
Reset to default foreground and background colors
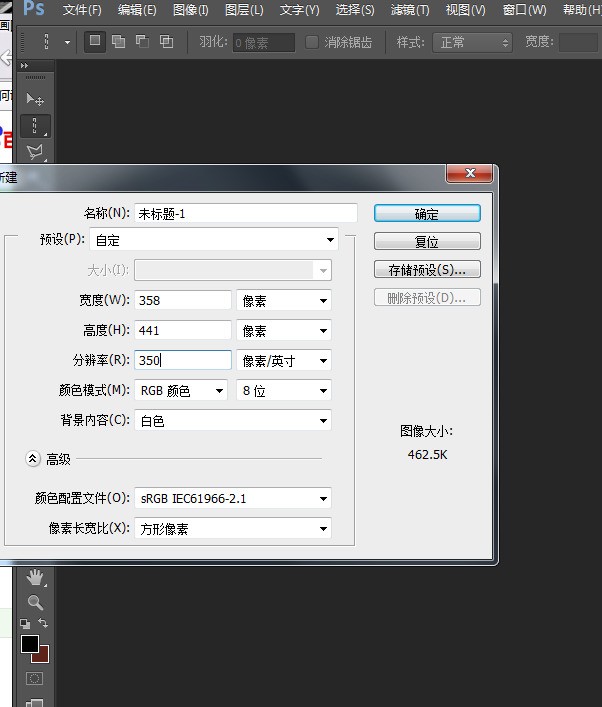coord(25,624)
